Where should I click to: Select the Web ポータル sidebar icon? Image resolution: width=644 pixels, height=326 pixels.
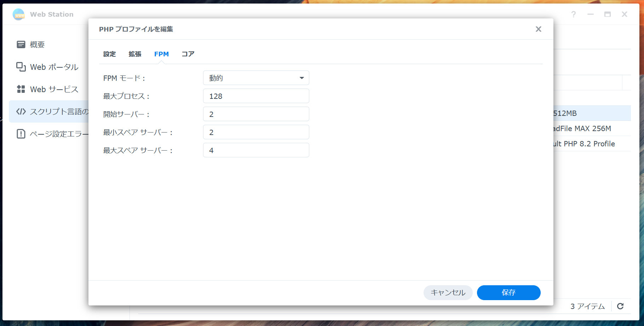point(21,67)
